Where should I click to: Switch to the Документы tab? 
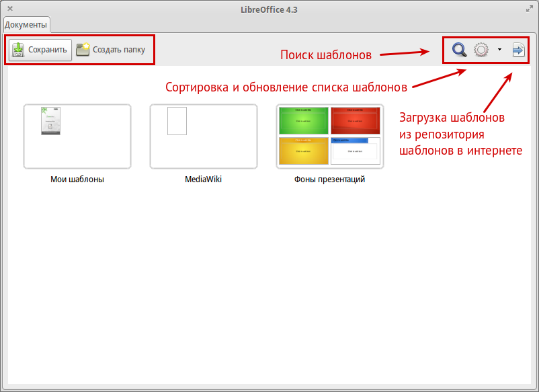coord(26,25)
